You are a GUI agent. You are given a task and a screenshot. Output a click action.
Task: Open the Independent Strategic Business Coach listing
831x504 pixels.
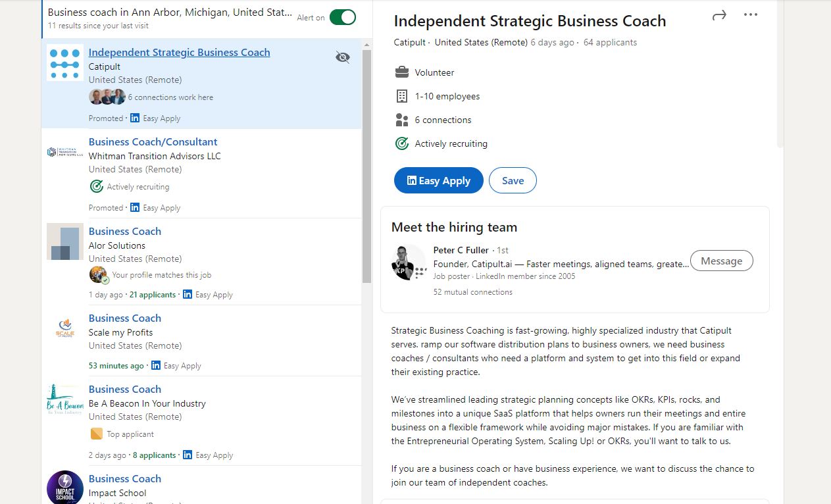pyautogui.click(x=180, y=53)
